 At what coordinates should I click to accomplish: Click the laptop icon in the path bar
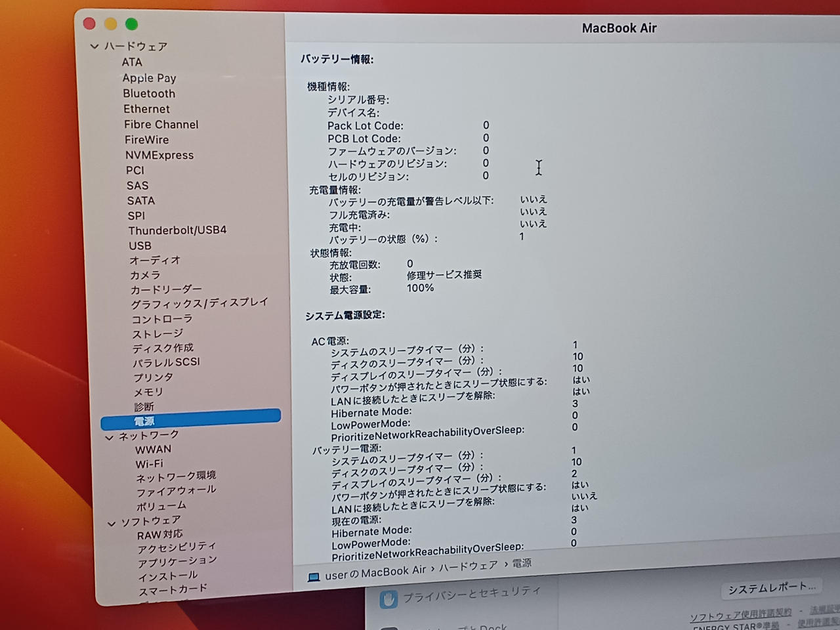coord(314,577)
